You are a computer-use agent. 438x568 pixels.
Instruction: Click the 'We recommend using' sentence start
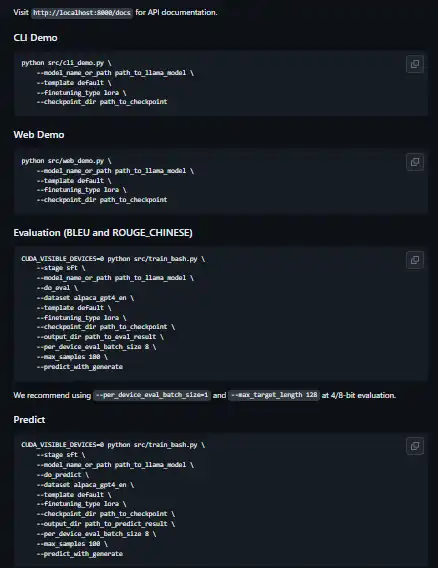click(52, 395)
